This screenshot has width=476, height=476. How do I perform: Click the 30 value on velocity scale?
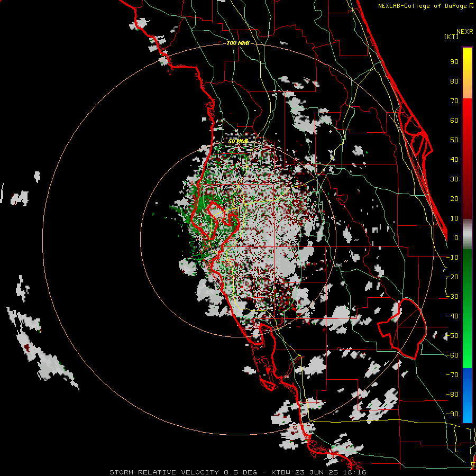click(x=454, y=179)
